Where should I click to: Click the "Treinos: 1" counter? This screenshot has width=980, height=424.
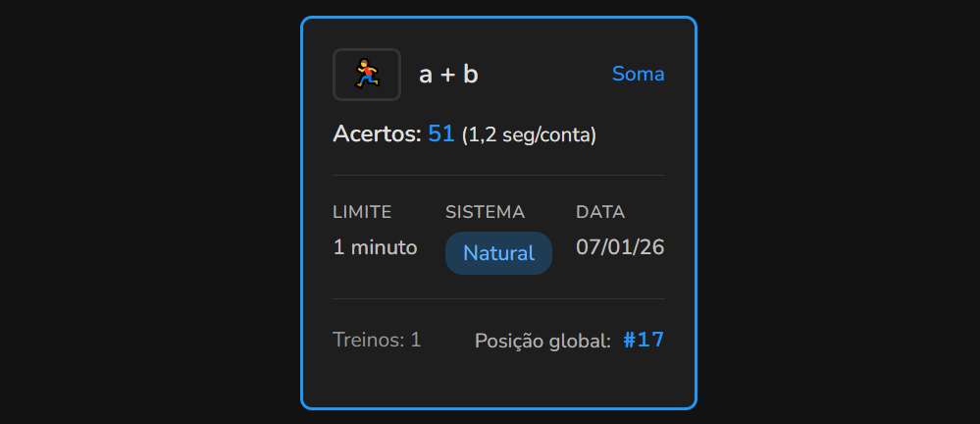[x=377, y=341]
